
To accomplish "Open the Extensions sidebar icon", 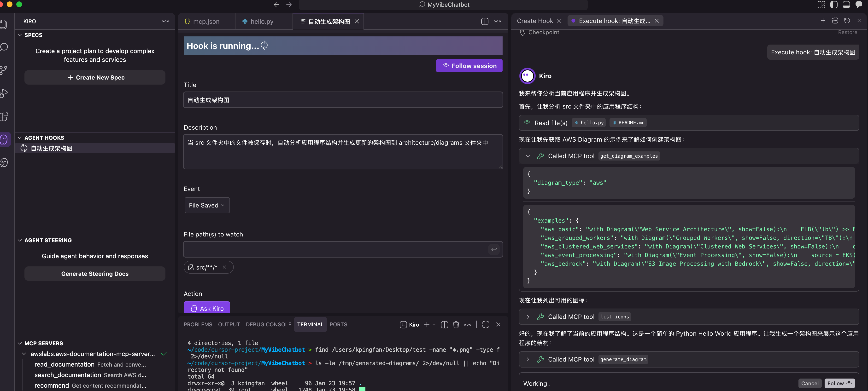I will 4,116.
